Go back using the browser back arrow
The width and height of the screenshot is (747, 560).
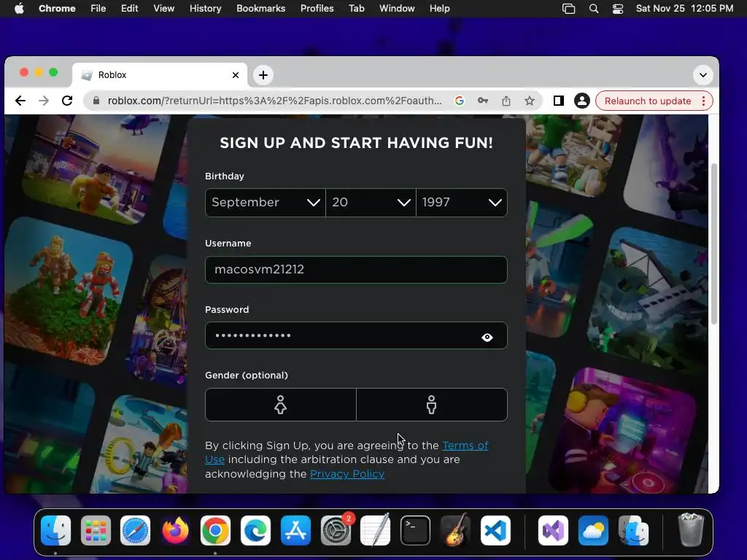[20, 101]
